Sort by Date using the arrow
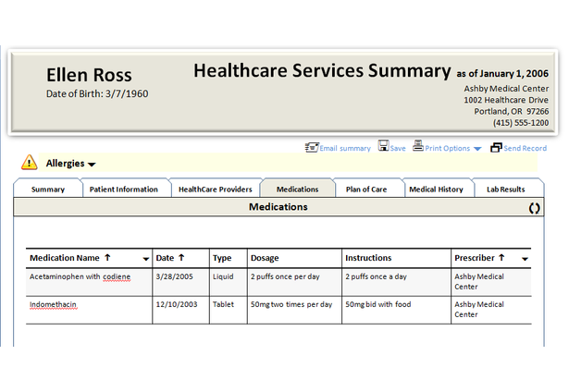Screen dimensions: 569x392 [x=181, y=257]
